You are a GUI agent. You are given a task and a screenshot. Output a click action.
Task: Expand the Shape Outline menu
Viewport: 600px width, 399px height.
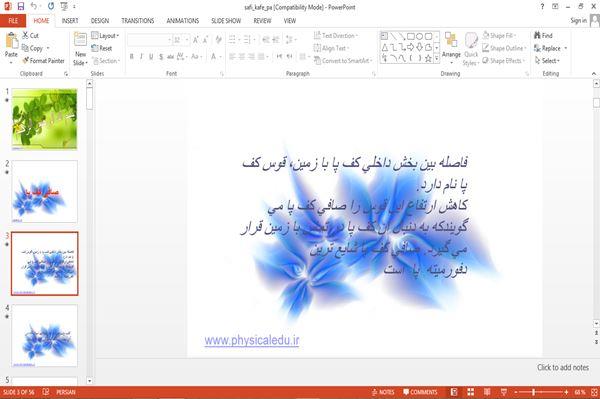pyautogui.click(x=504, y=48)
